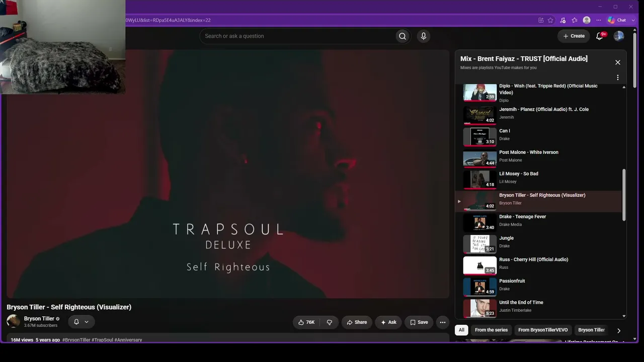
Task: Play Drake's Can I thumbnail
Action: [479, 136]
